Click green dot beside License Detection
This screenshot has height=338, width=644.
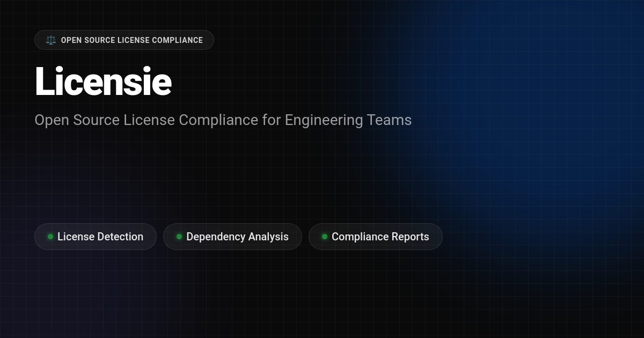50,237
